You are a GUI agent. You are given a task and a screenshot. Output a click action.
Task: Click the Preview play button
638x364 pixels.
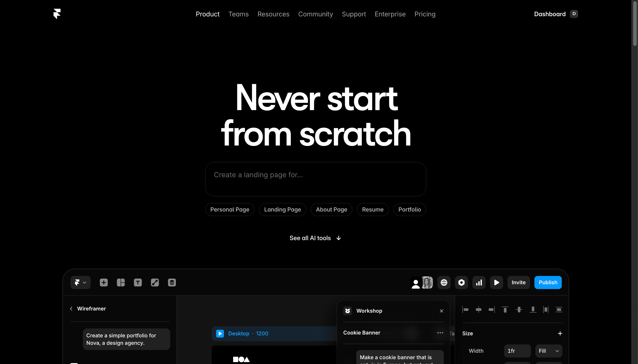(496, 283)
